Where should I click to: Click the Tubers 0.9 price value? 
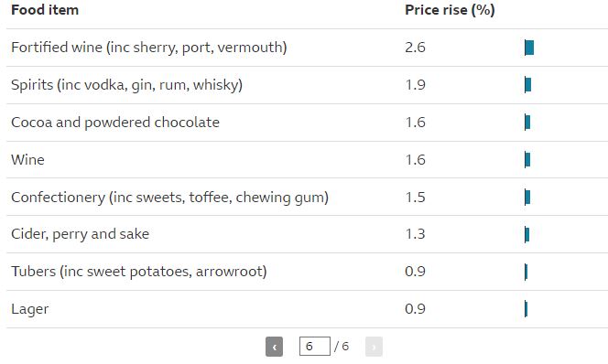coord(415,272)
